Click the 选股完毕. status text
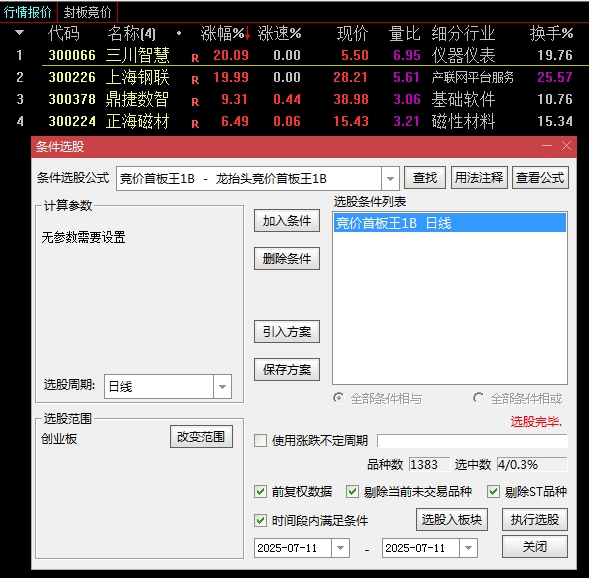The height and width of the screenshot is (578, 589). (536, 422)
